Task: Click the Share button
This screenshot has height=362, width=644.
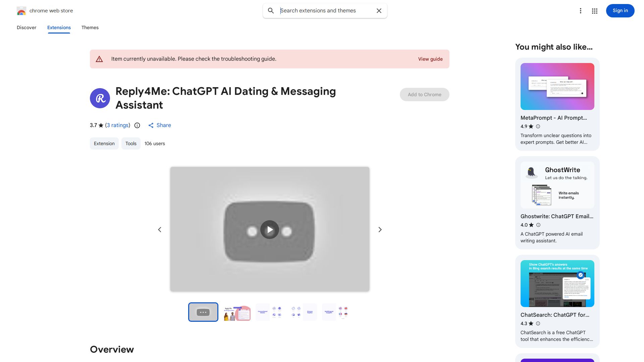Action: tap(160, 125)
